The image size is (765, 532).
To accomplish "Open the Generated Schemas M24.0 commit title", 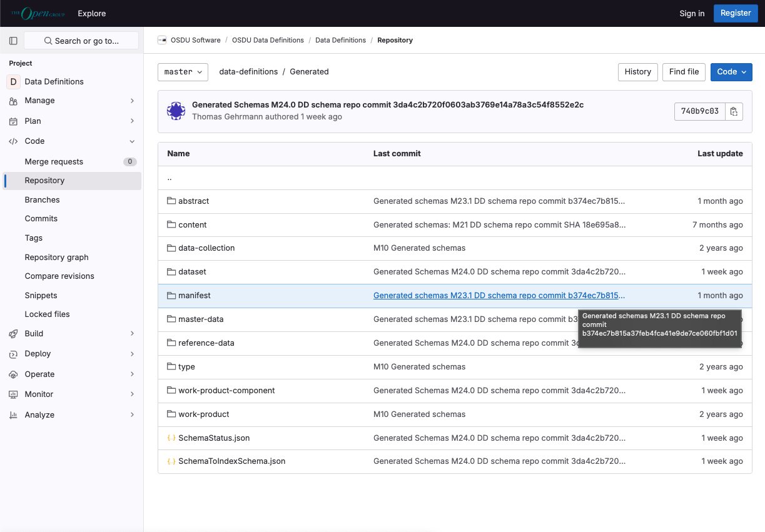I will coord(388,105).
